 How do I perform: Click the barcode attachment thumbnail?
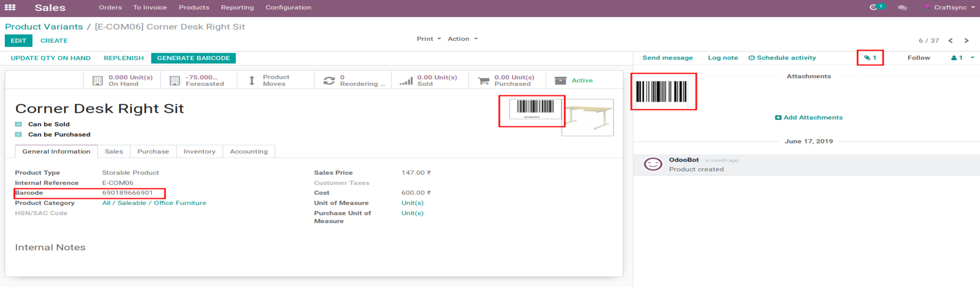(662, 92)
